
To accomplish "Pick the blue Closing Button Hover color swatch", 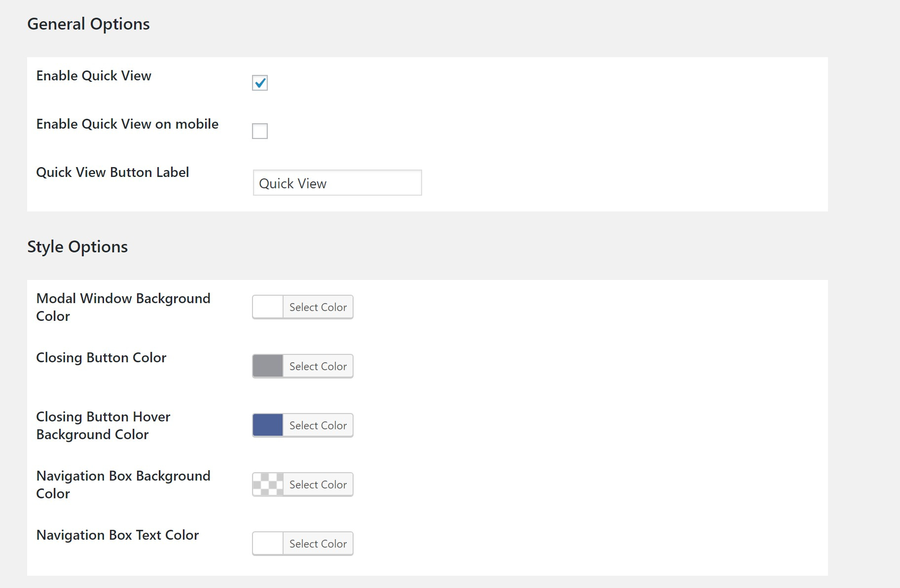I will coord(268,425).
